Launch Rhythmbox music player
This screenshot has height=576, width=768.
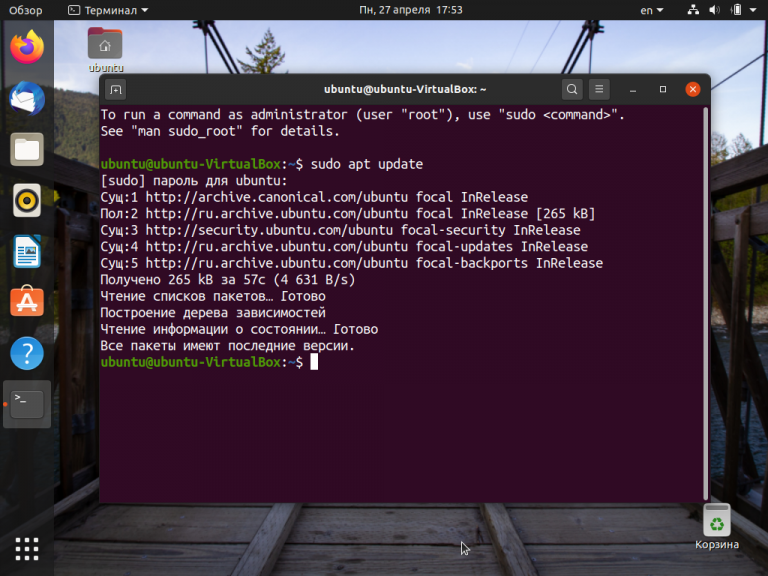(27, 200)
